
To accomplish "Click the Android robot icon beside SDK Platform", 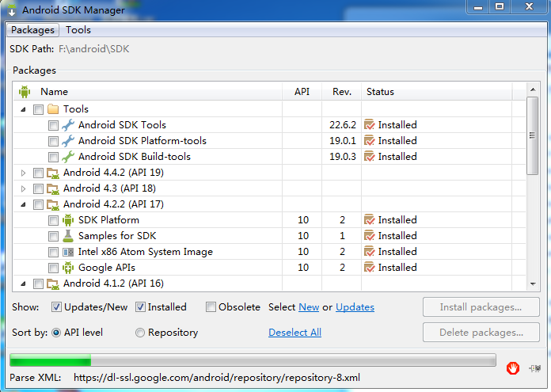I will [68, 220].
